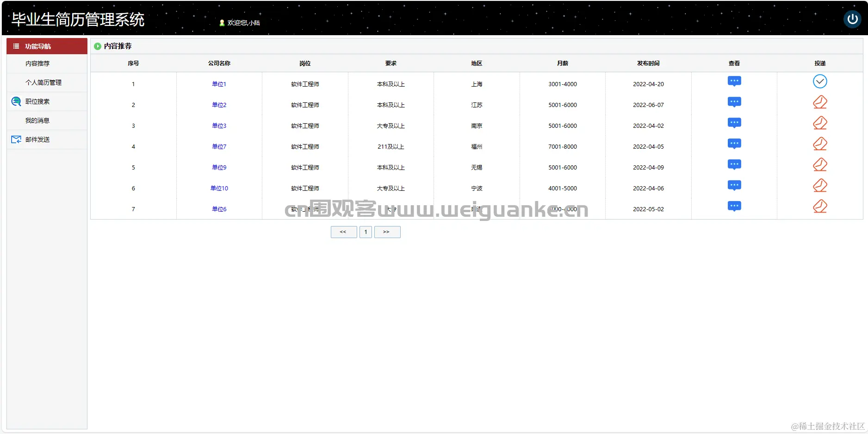
Task: Click the 月薪 column header
Action: click(x=563, y=63)
